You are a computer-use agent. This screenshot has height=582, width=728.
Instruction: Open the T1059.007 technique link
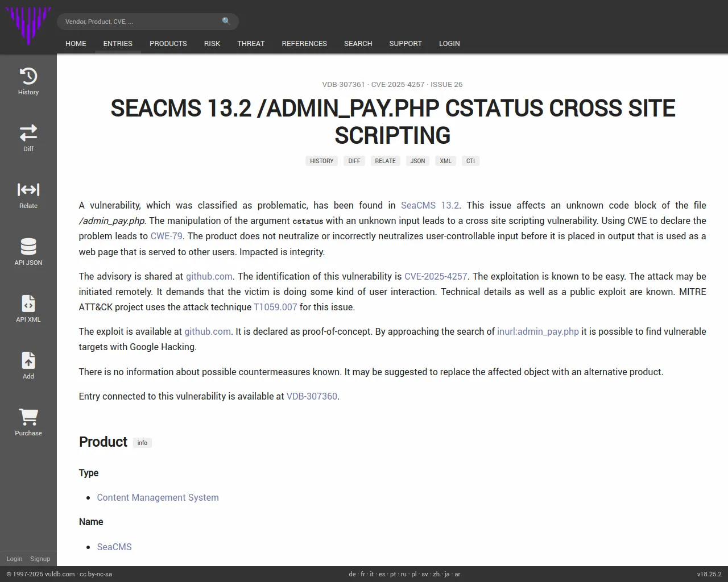[275, 307]
